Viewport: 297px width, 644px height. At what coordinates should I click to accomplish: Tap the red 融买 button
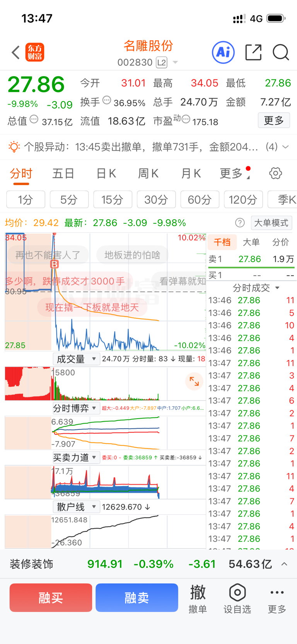pos(51,598)
